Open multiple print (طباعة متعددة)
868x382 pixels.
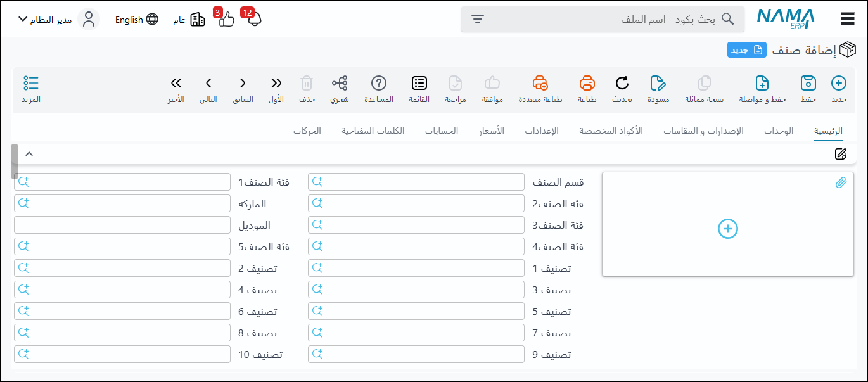540,84
